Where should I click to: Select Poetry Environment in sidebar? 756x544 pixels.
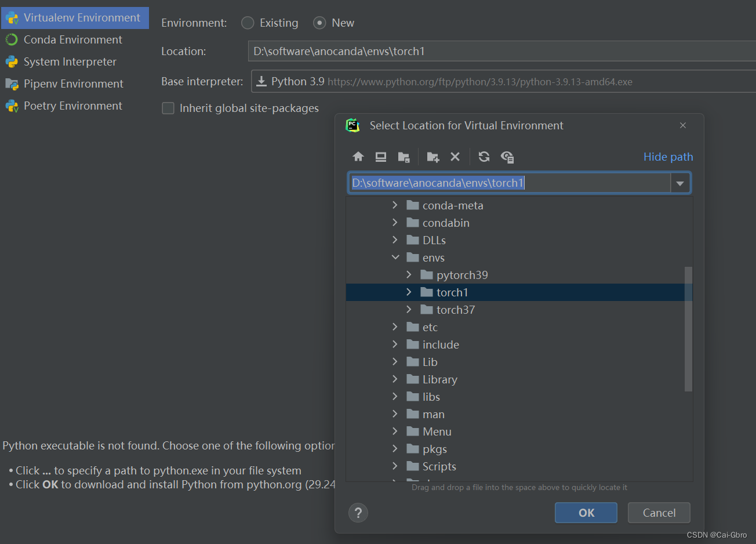pos(75,106)
